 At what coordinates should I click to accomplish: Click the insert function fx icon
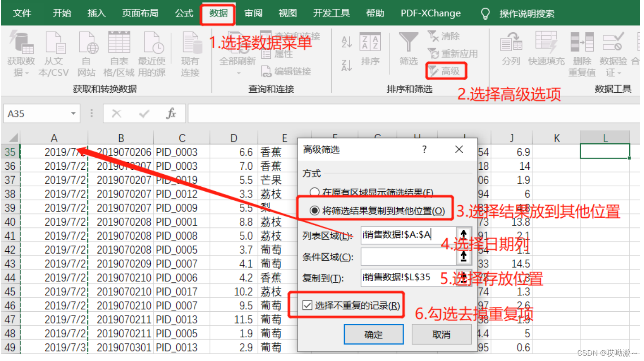click(171, 114)
